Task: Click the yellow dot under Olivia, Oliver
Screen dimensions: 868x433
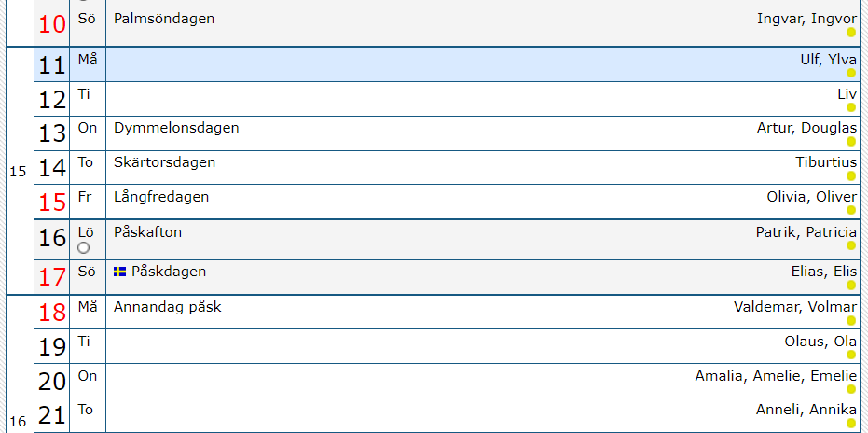Action: pos(851,210)
